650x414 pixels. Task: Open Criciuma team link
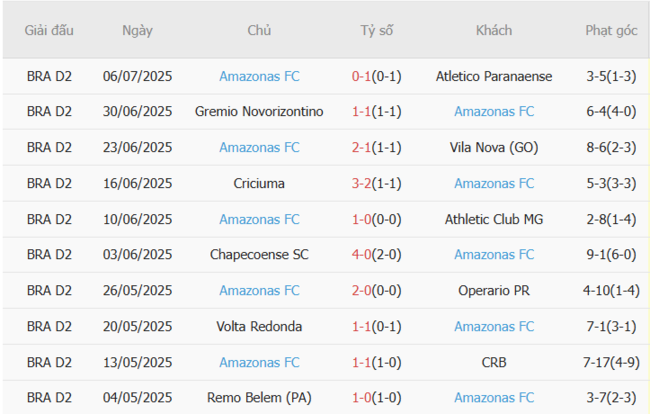[x=259, y=184]
